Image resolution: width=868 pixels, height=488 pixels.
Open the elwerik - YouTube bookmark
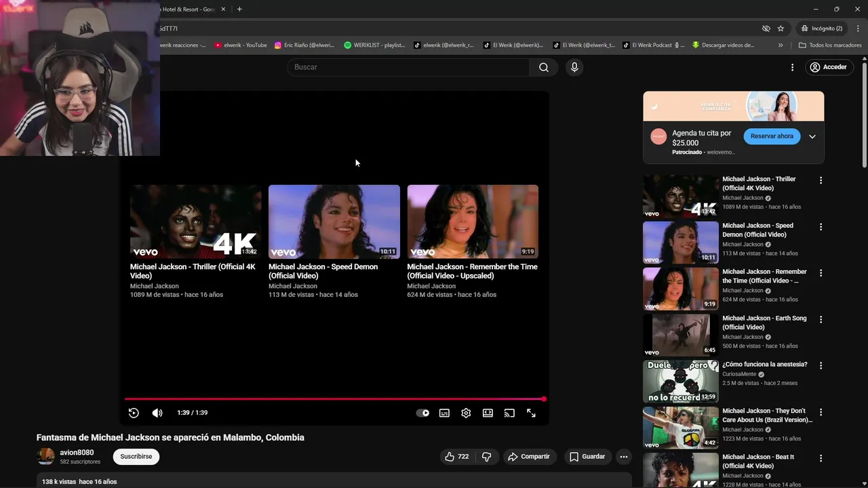[241, 45]
